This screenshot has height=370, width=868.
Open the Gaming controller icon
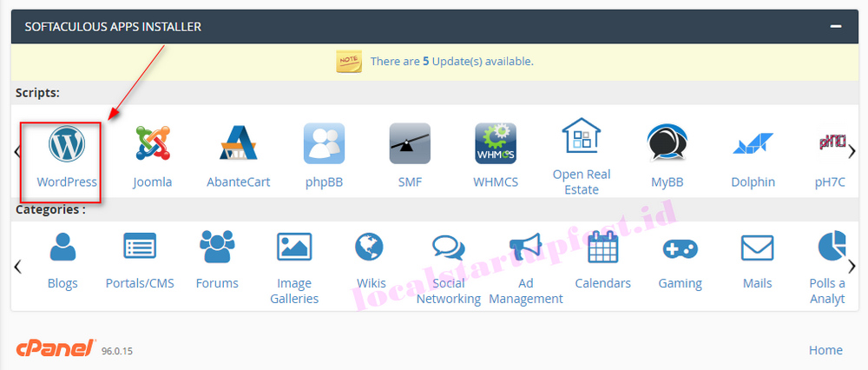(x=681, y=248)
